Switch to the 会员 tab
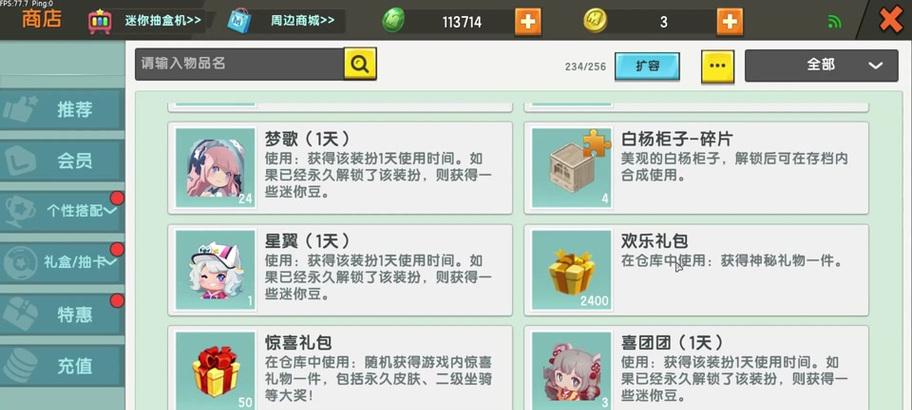Viewport: 912px width, 410px height. click(62, 161)
